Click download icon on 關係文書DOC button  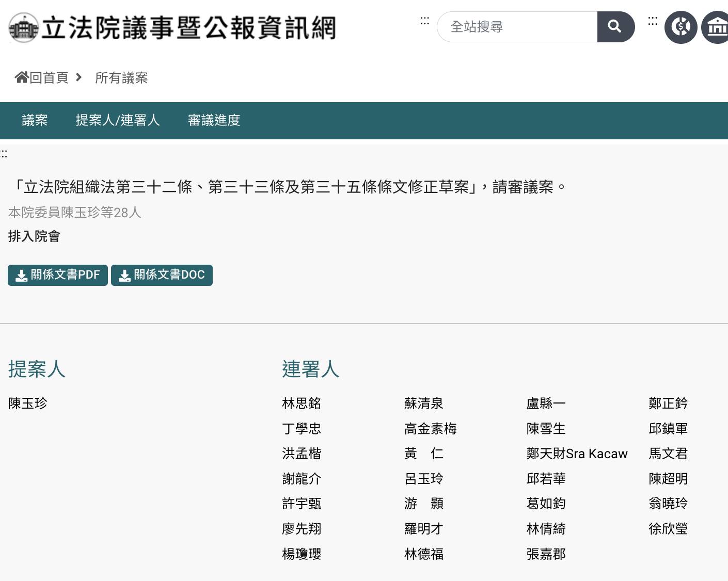point(124,276)
